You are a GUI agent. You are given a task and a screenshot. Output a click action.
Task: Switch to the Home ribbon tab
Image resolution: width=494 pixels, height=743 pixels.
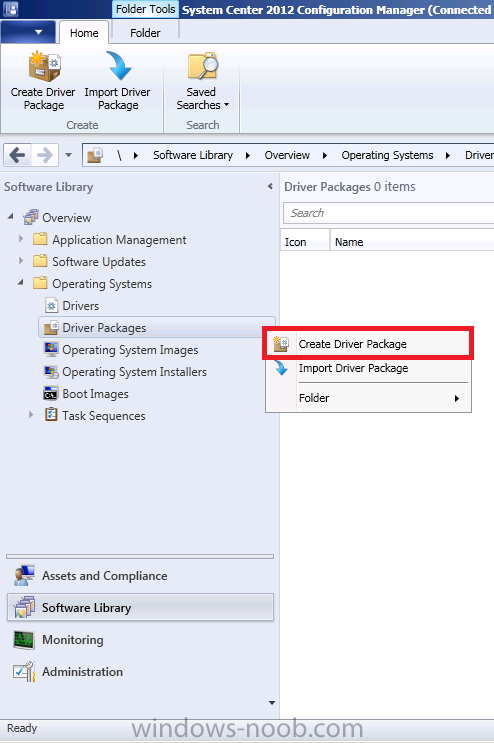(84, 33)
